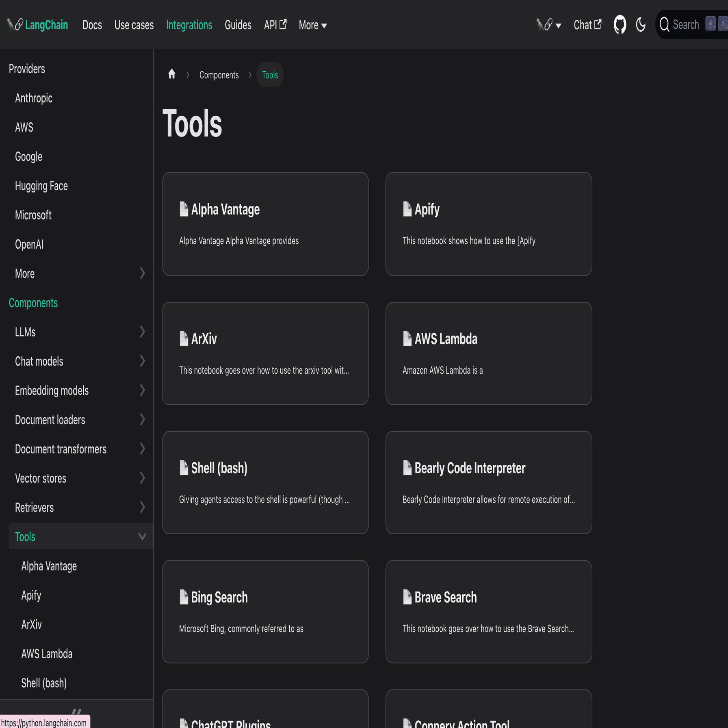Open the API external link in navbar

tap(275, 25)
